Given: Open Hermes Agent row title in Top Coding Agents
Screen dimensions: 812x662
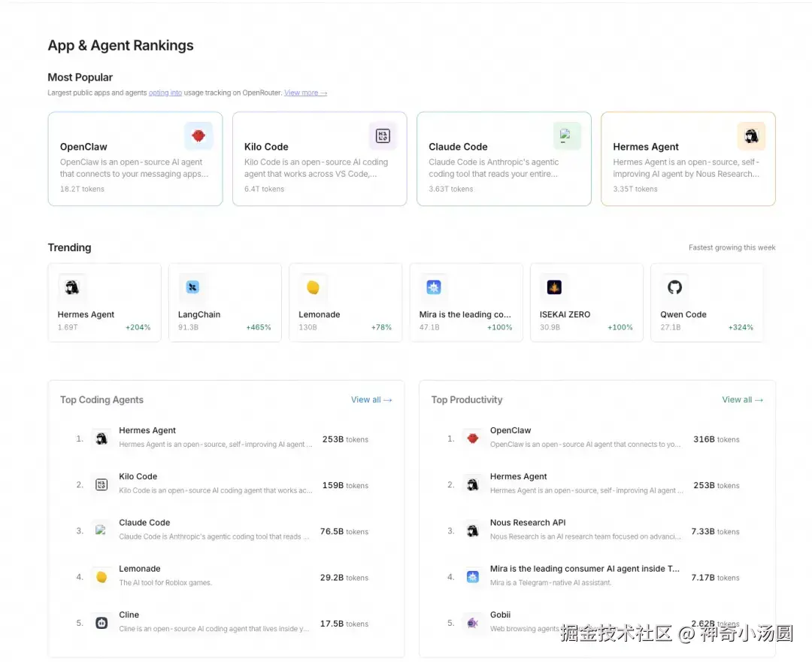Looking at the screenshot, I should pos(147,430).
